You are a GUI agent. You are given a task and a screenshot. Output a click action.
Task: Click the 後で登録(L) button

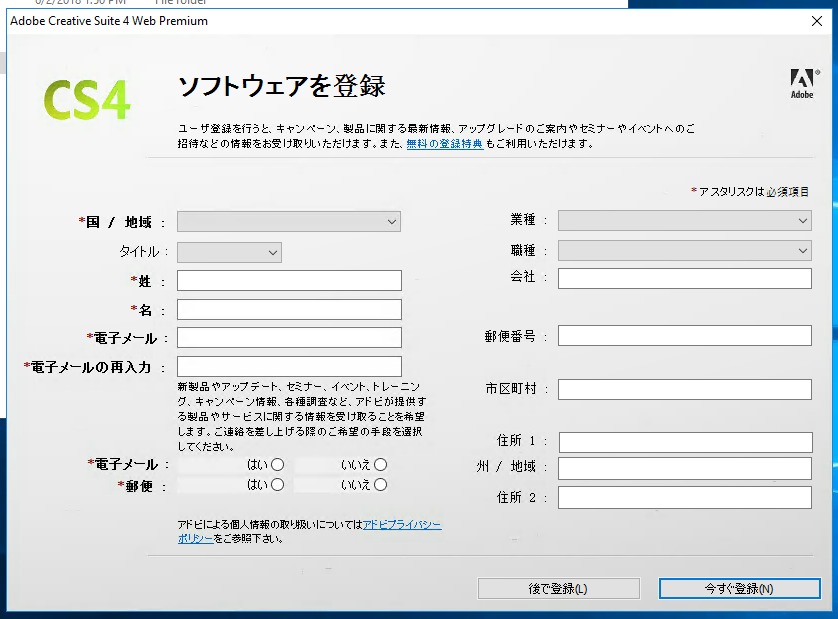coord(558,589)
